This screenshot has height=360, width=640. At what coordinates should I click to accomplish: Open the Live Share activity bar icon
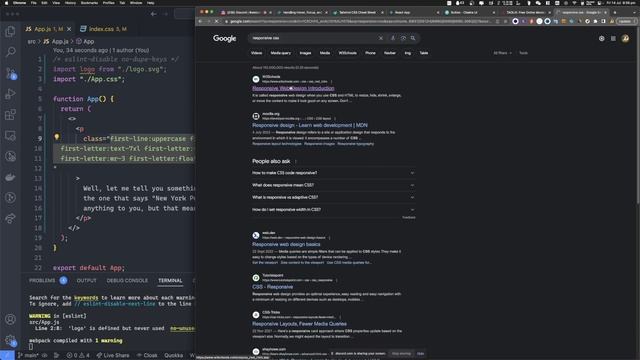11,218
